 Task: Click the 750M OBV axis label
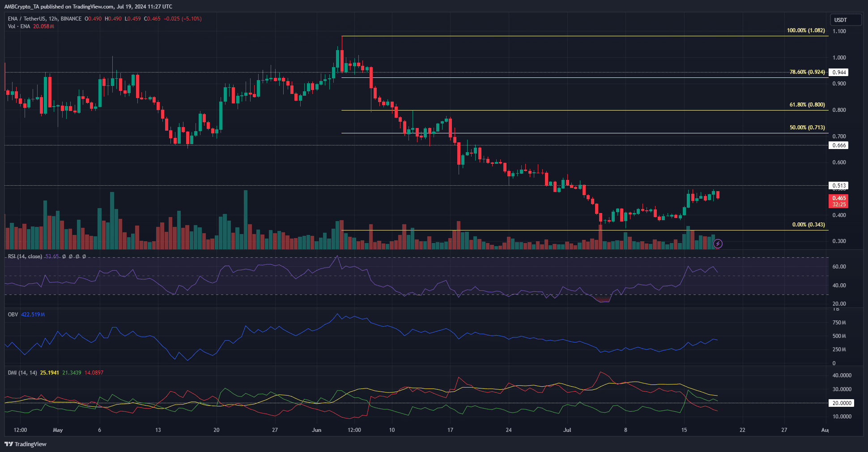(839, 323)
